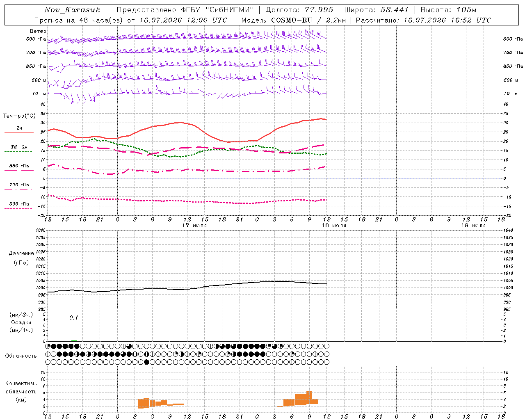This screenshot has height=420, width=525.
Task: Select the Широта 53.441 header field
Action: coord(377,10)
